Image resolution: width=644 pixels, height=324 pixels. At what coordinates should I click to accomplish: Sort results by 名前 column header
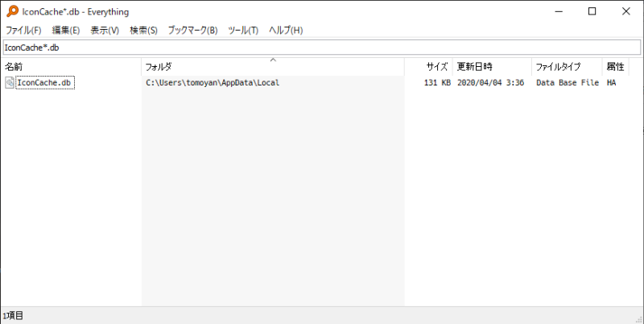(x=71, y=67)
